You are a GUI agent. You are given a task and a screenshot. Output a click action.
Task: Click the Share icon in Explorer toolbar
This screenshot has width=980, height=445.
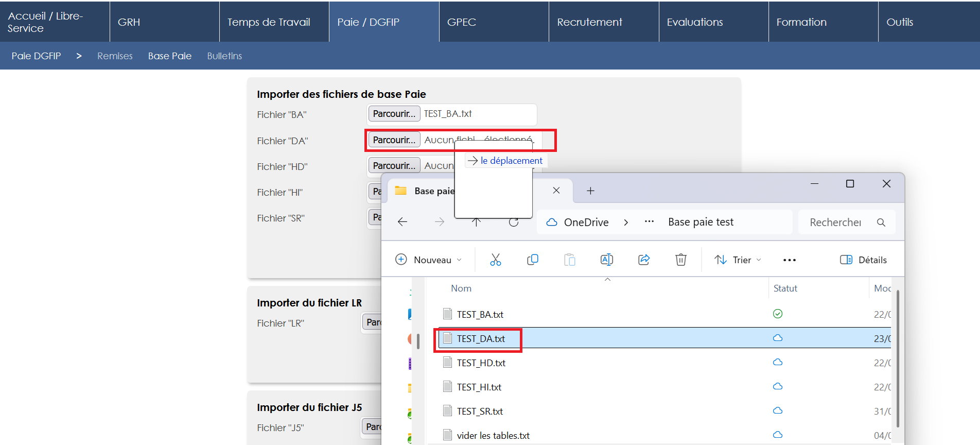pos(643,260)
